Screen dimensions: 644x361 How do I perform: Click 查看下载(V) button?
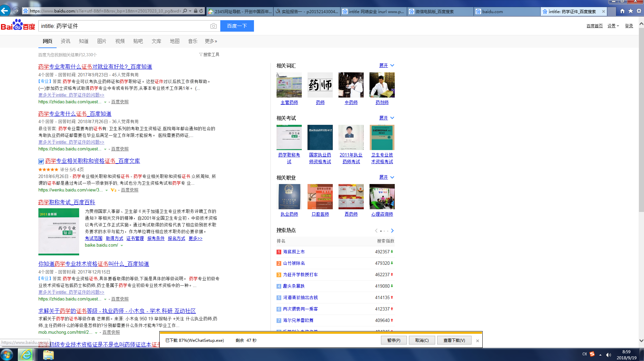point(454,340)
